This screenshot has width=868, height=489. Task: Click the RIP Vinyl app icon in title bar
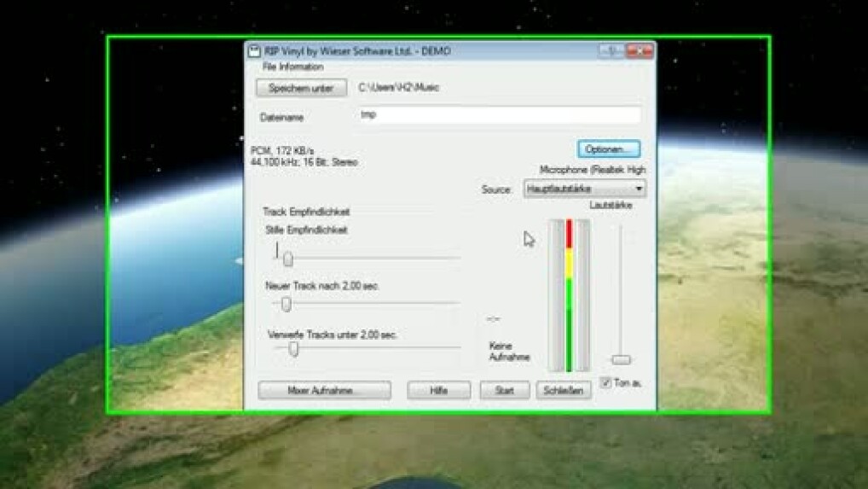coord(253,51)
